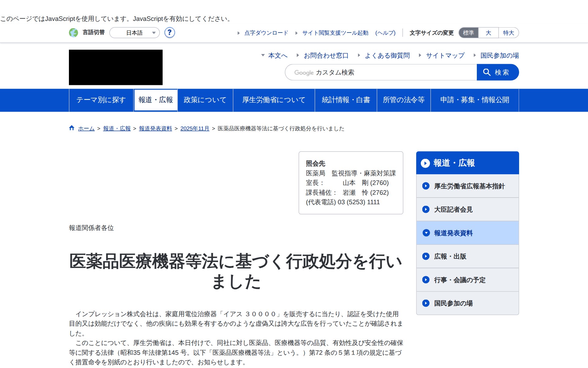Click the arrow icon beside 国民参加の場

point(425,303)
